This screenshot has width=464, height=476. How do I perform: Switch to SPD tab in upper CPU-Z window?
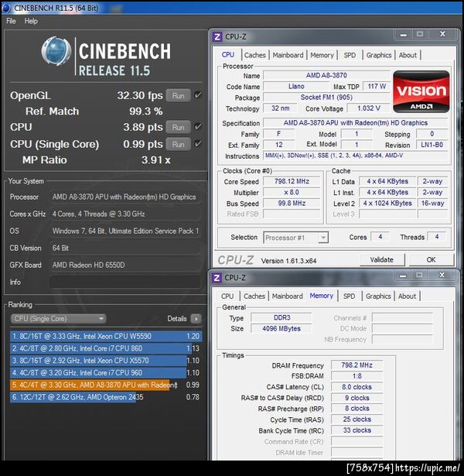(350, 55)
